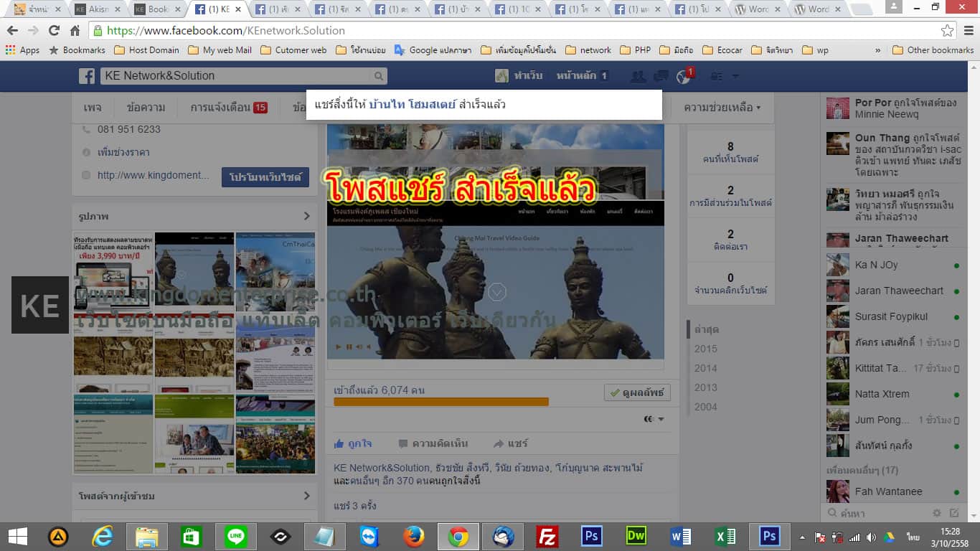Mute the video using the speaker icon
980x551 pixels.
[358, 347]
